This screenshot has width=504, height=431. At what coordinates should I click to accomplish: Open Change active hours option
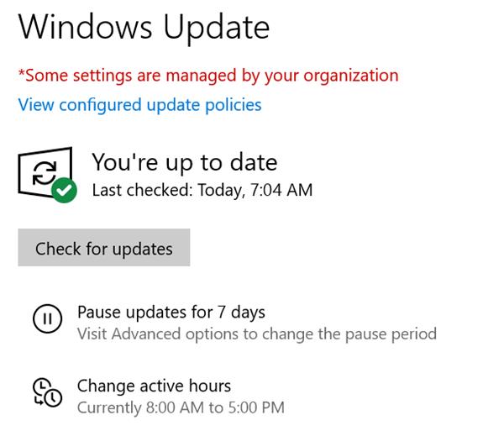click(154, 386)
